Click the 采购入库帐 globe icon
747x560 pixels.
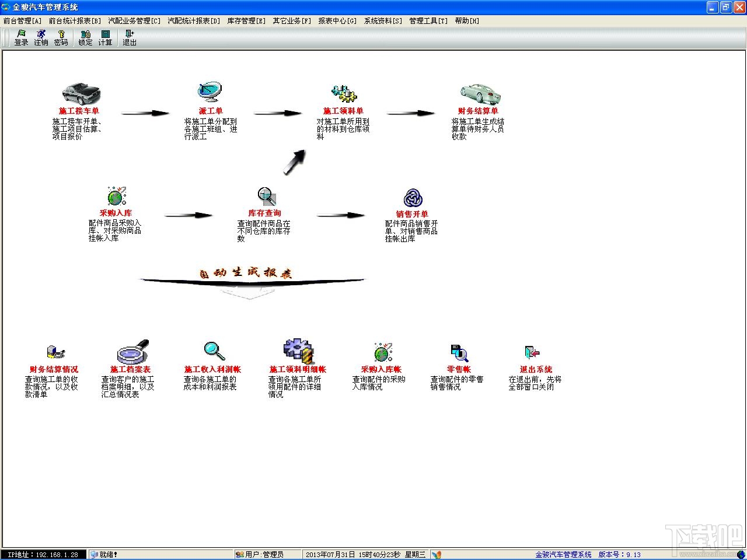coord(383,352)
